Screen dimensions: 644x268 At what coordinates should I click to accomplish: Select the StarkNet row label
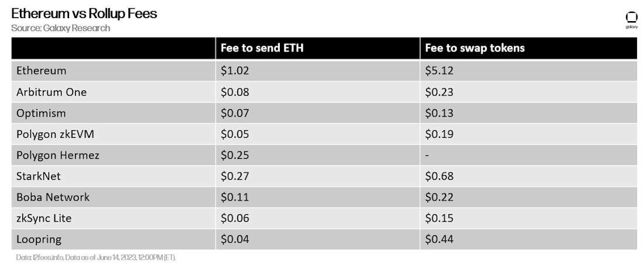39,176
